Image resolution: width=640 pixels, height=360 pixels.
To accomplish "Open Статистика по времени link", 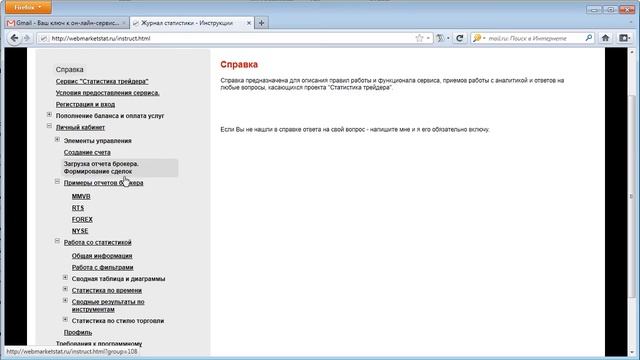I will coord(107,290).
